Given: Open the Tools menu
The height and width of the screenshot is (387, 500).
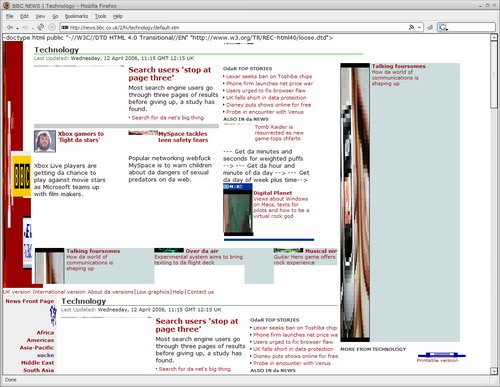Looking at the screenshot, I should click(100, 16).
